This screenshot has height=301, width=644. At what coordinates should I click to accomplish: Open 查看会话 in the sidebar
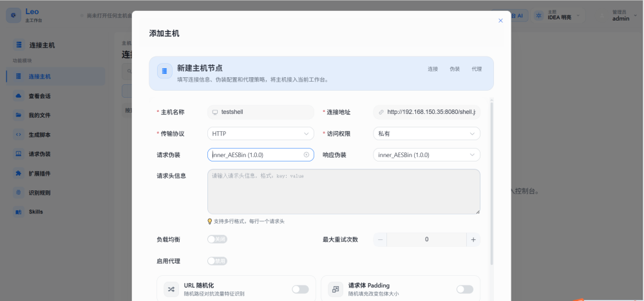click(x=55, y=96)
